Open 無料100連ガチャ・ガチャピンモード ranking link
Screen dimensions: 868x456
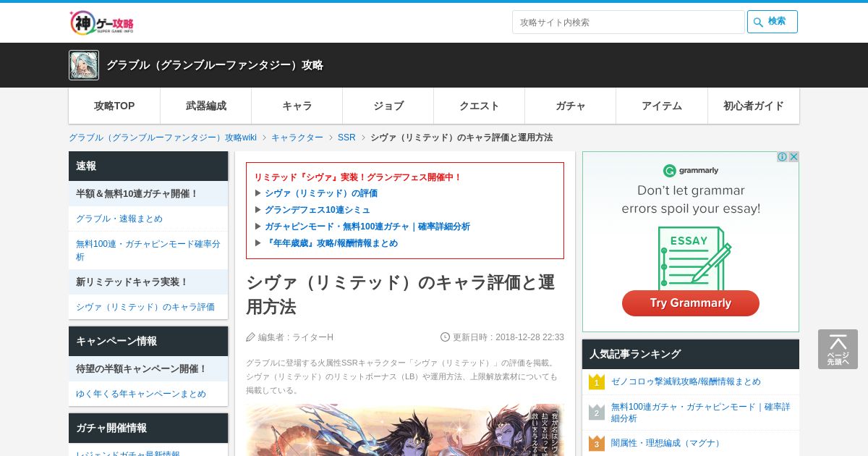[700, 413]
